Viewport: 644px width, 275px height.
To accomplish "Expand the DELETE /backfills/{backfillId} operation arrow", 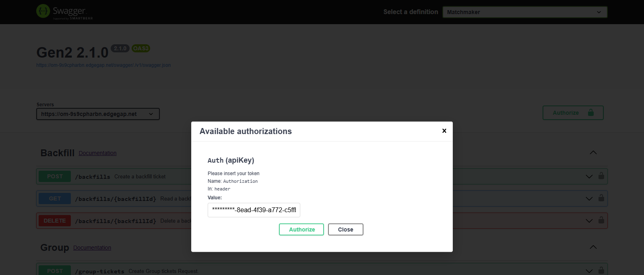I will tap(589, 221).
